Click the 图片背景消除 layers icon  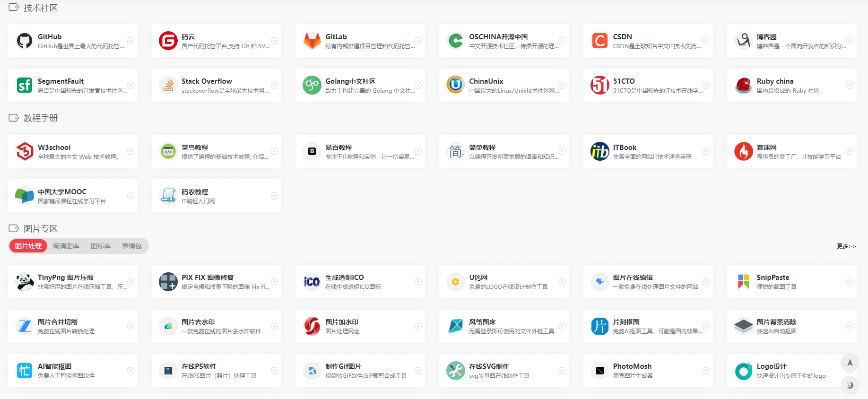click(744, 326)
